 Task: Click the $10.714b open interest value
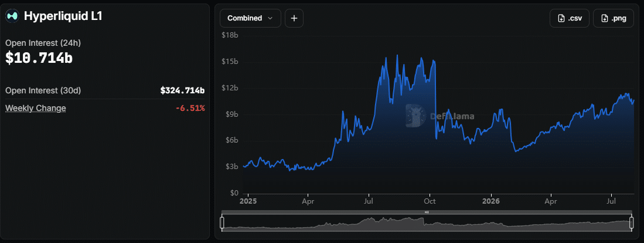(x=39, y=58)
